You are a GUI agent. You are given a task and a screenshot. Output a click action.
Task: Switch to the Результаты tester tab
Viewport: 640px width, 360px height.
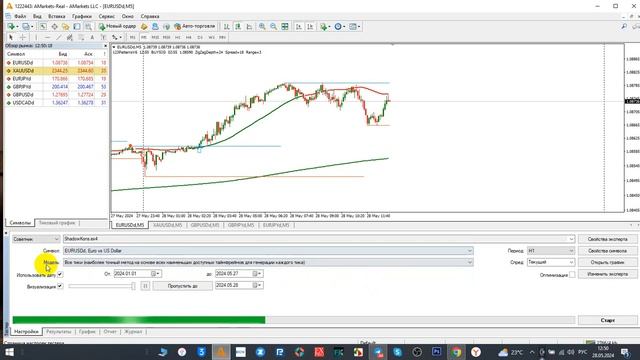(59, 332)
